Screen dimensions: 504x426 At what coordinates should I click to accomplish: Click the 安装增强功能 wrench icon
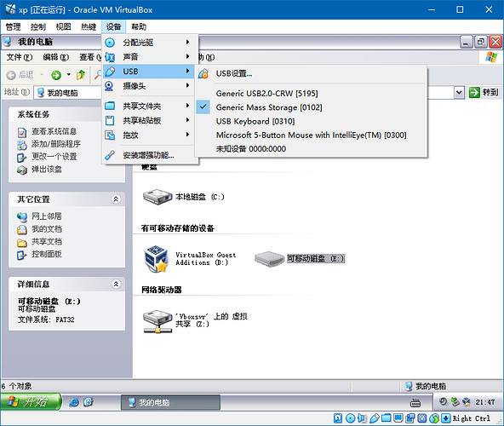click(110, 155)
